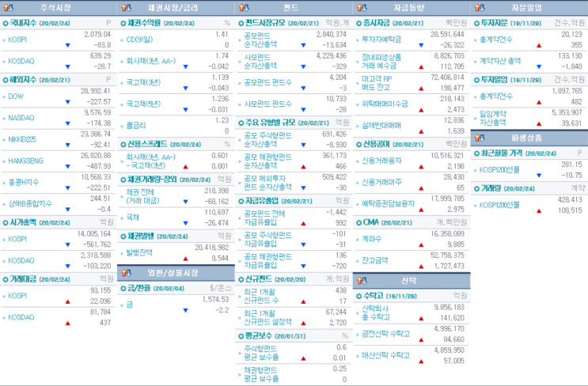Open the 채권수익률 section heading
588x386 pixels.
pos(144,23)
